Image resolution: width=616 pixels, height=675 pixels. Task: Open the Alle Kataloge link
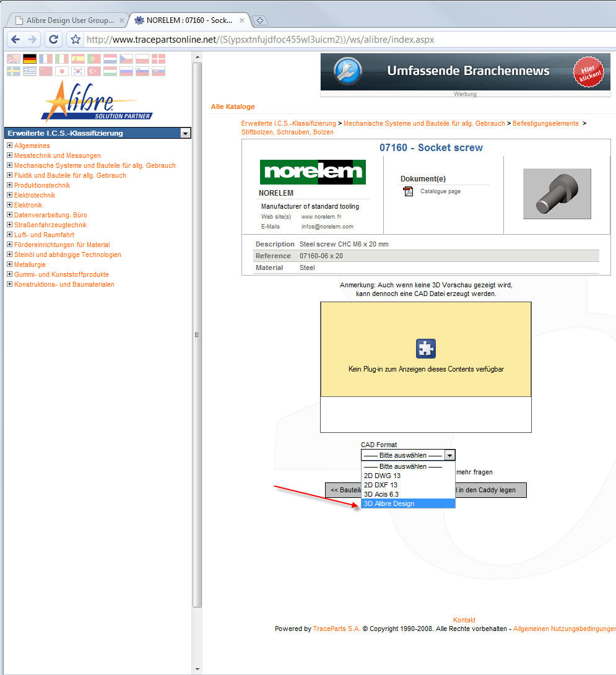pos(233,107)
